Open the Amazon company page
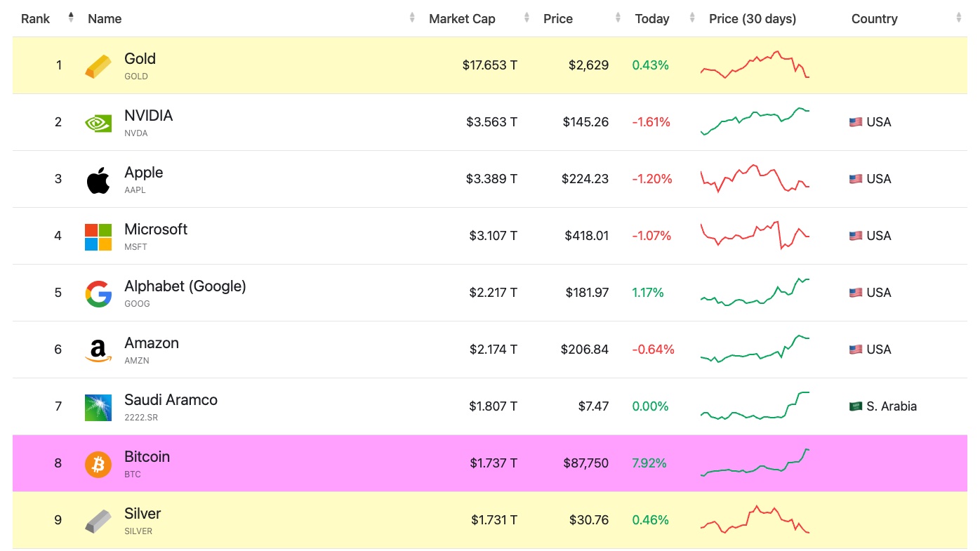The image size is (980, 551). (x=152, y=343)
